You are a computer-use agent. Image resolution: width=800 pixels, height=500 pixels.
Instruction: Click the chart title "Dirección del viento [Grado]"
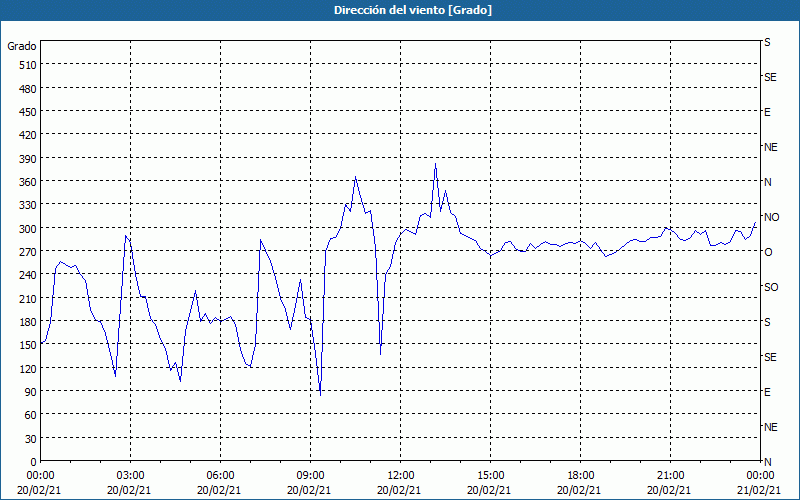413,10
